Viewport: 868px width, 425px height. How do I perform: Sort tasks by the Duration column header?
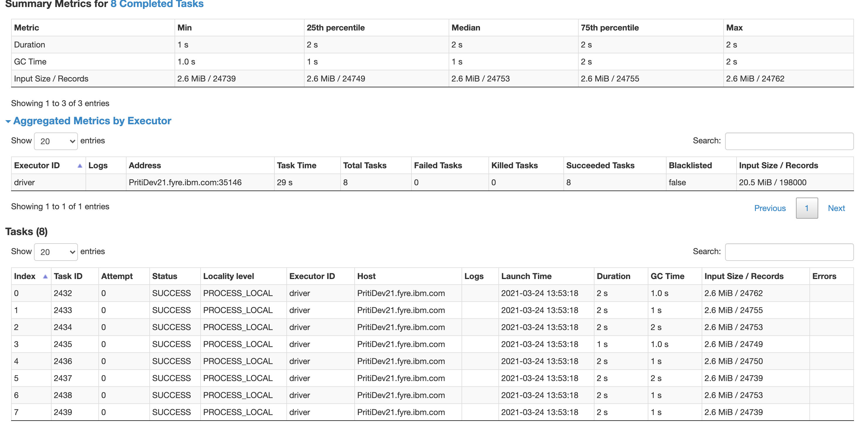coord(614,276)
